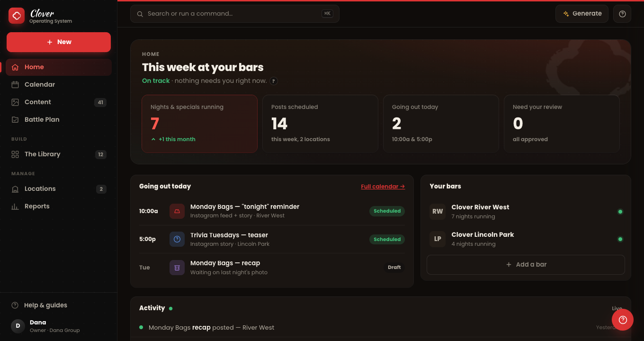Click the 5:00p time label
Image resolution: width=644 pixels, height=341 pixels.
[147, 239]
